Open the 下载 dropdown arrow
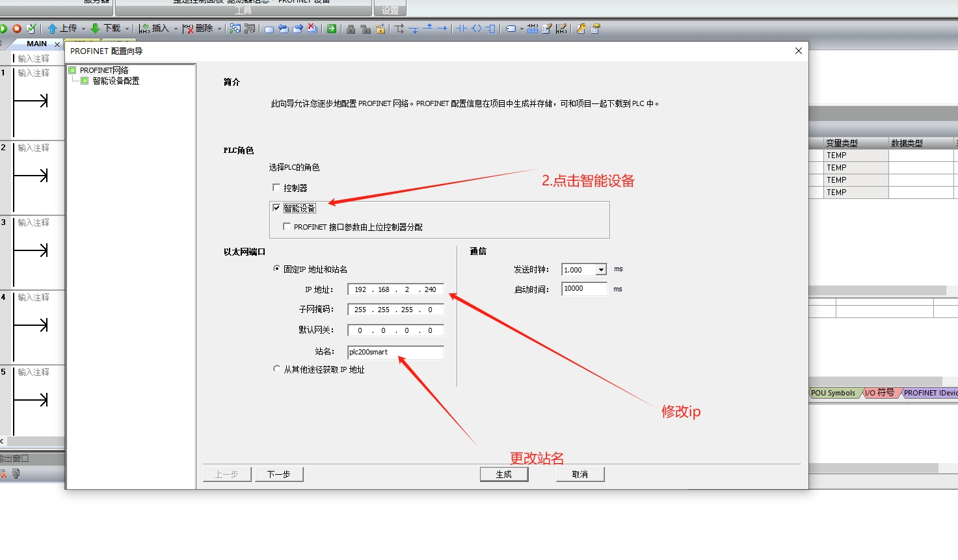The height and width of the screenshot is (560, 958). pyautogui.click(x=127, y=29)
